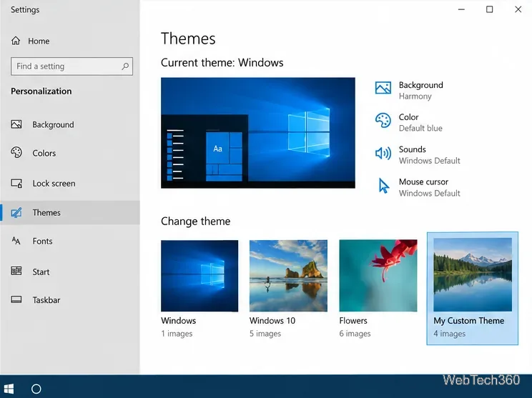The width and height of the screenshot is (532, 398).
Task: Click the Background picture icon in sidebar
Action: pyautogui.click(x=16, y=124)
